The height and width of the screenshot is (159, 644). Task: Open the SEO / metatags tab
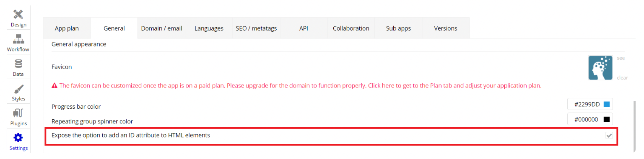tap(256, 28)
